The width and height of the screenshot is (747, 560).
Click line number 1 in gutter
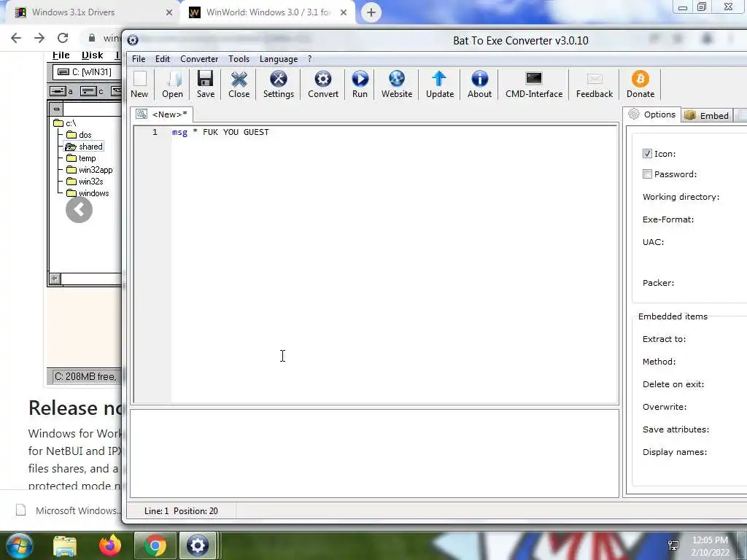coord(155,132)
